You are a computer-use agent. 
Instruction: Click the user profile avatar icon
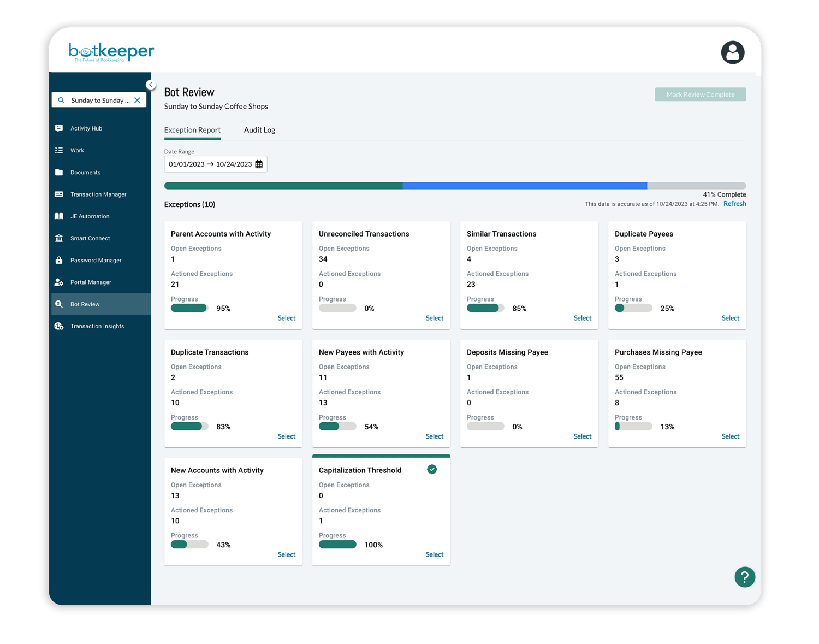pos(733,52)
